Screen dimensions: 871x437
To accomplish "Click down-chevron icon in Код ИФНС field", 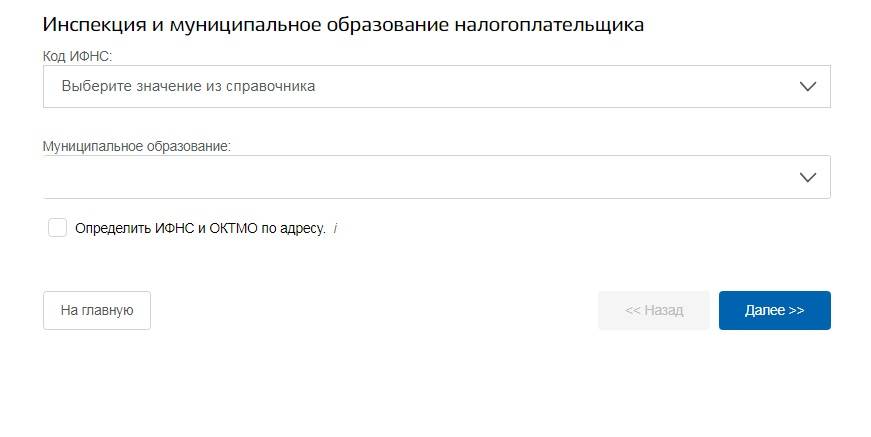I will [809, 87].
